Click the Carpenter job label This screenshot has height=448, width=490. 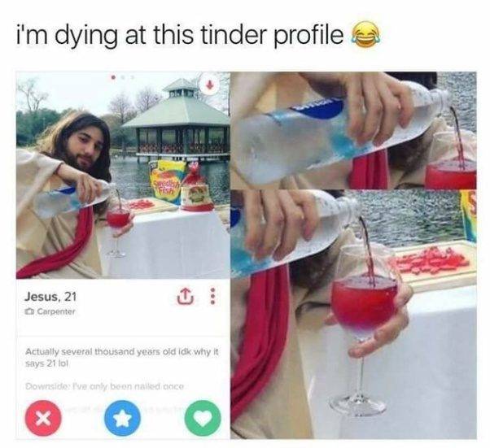[x=56, y=311]
